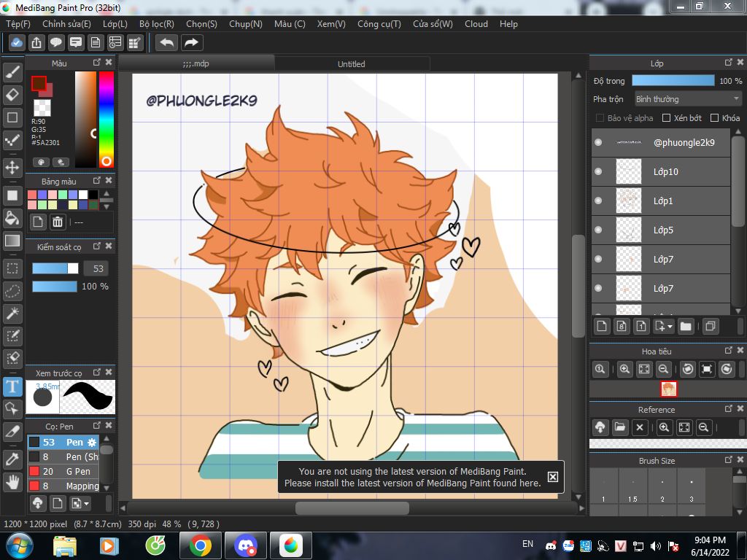Pop out the Reference panel

(x=729, y=408)
